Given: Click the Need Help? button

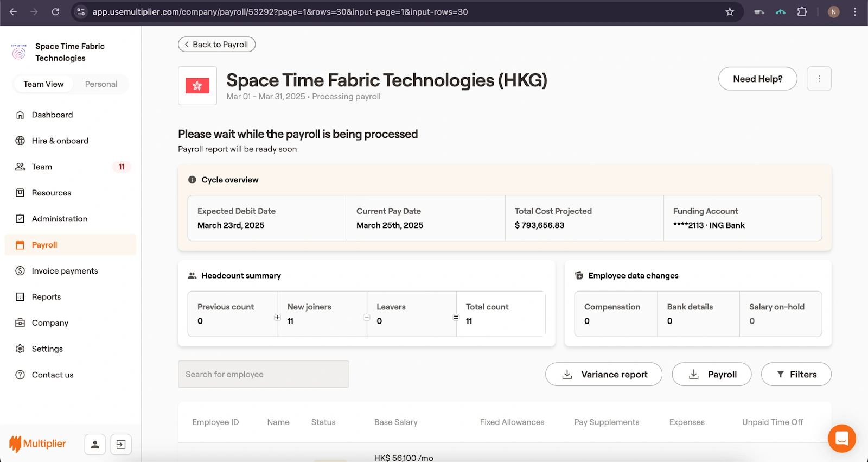Looking at the screenshot, I should (x=757, y=79).
